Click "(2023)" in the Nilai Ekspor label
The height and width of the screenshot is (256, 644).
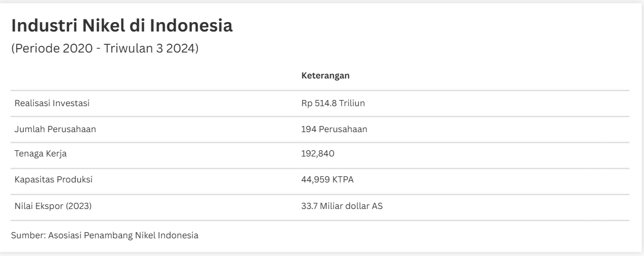pos(78,206)
